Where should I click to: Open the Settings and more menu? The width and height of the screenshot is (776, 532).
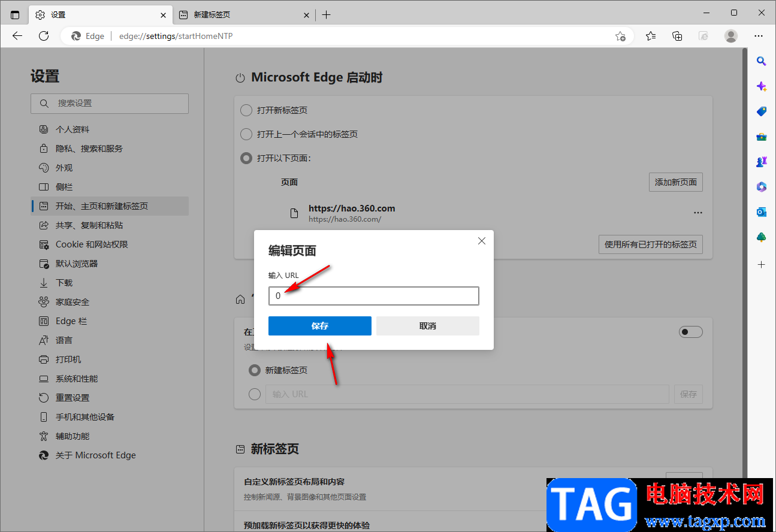(x=759, y=36)
